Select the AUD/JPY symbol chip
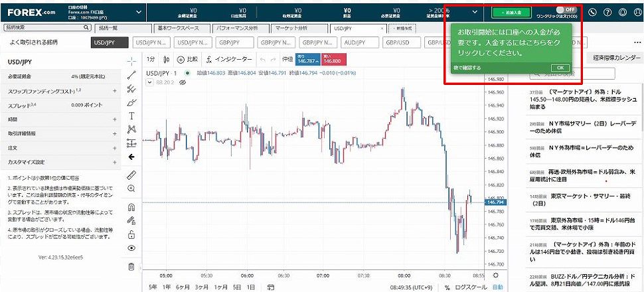 tap(361, 42)
